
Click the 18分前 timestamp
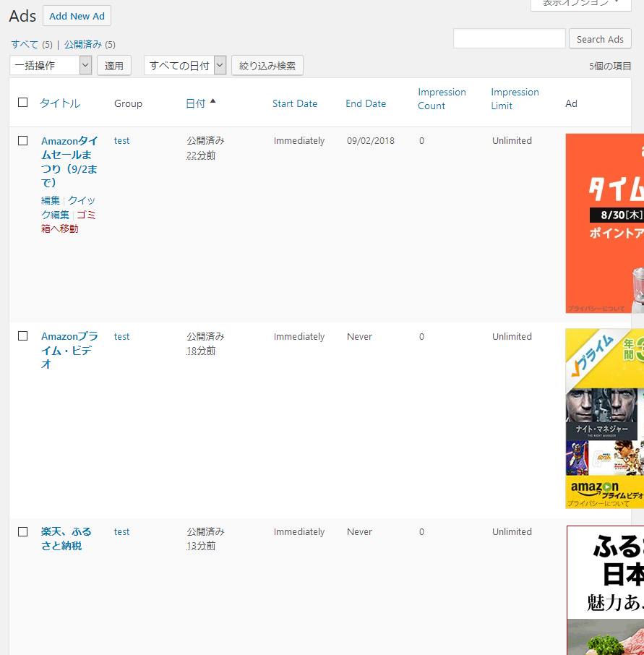201,351
